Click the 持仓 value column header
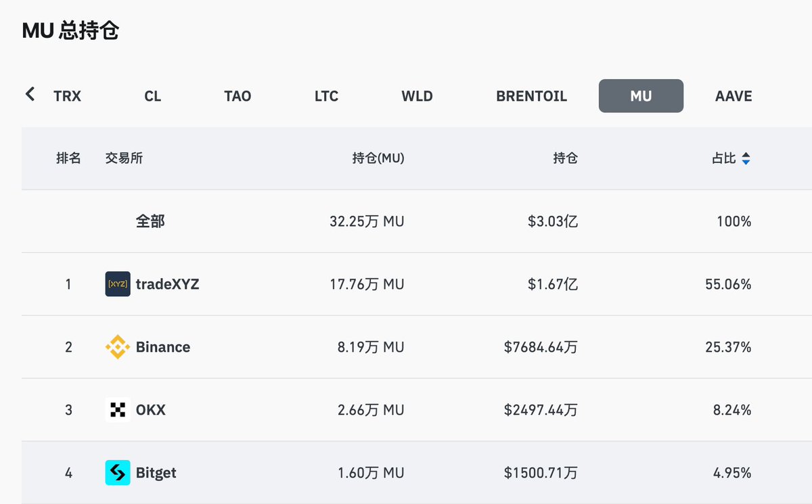 (565, 158)
